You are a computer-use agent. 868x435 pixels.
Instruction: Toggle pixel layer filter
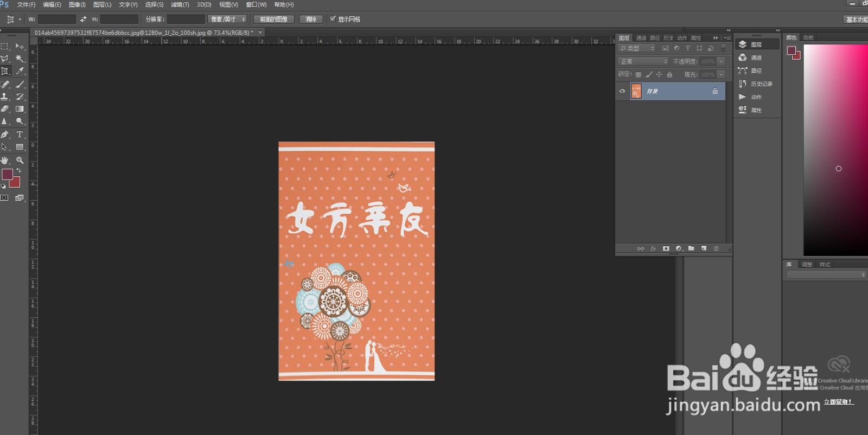pos(666,48)
